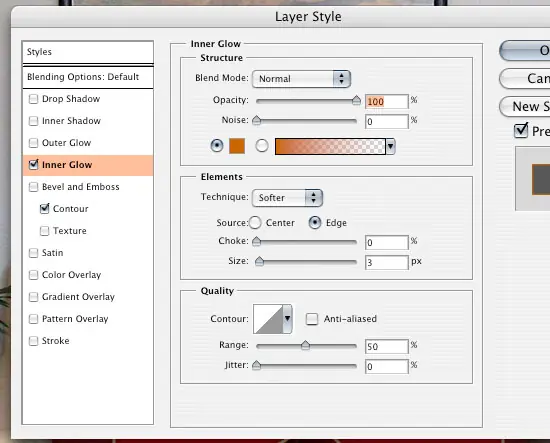Click the orange glow color swatch
The image size is (550, 443).
(237, 146)
